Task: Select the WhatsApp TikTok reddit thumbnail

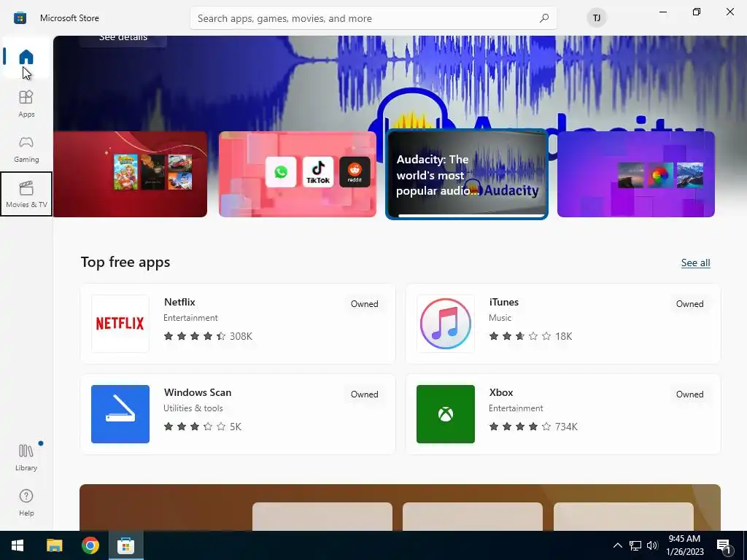Action: point(298,174)
